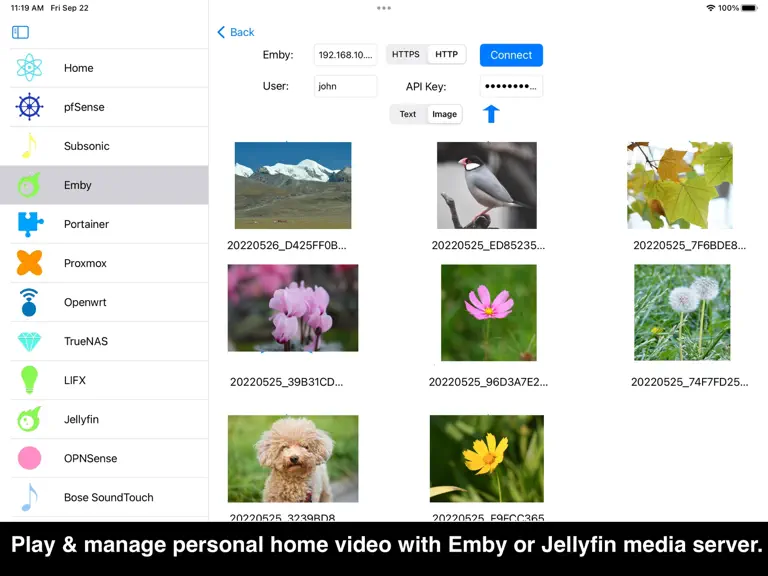Screen dimensions: 768x576
Task: Switch protocol to HTTP
Action: 446,54
